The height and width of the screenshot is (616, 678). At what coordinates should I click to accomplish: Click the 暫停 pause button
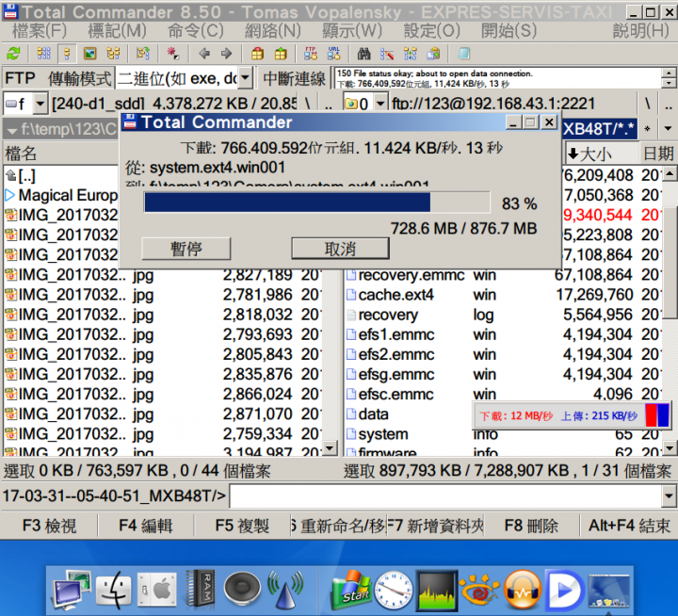(186, 249)
